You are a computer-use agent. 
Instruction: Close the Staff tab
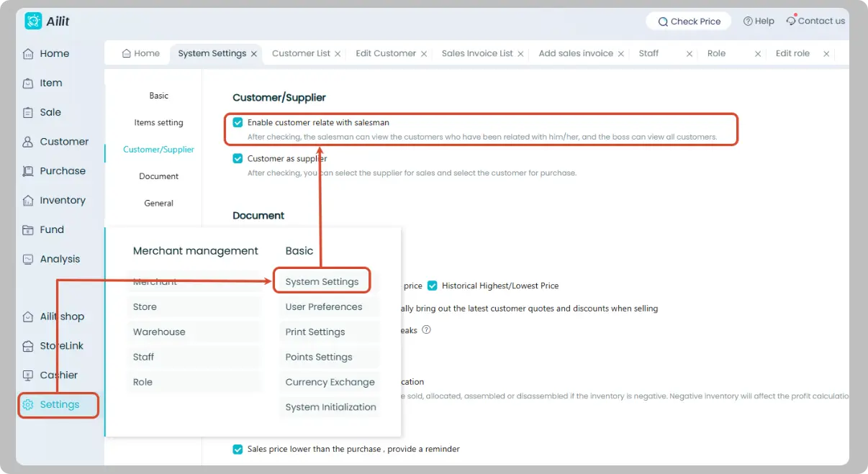[690, 54]
